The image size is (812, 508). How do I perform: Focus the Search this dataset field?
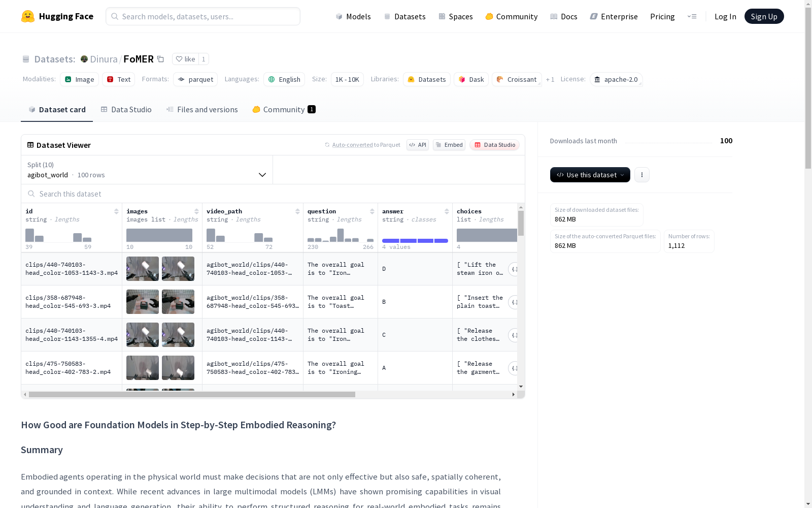(x=273, y=194)
